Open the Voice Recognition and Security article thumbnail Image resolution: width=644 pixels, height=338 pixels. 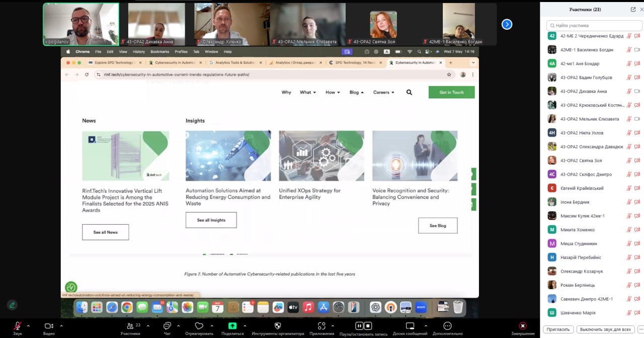(415, 156)
